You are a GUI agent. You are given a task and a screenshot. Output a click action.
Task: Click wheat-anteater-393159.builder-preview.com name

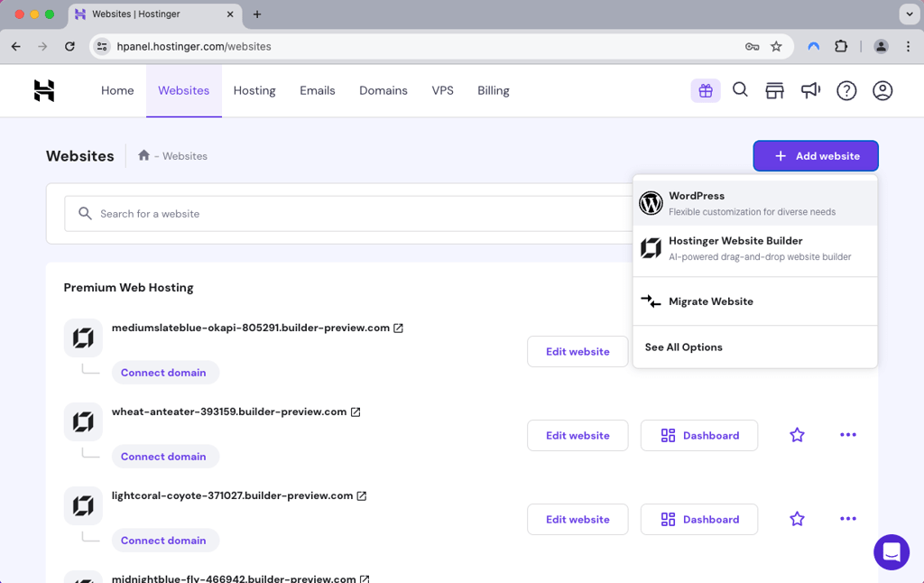229,412
